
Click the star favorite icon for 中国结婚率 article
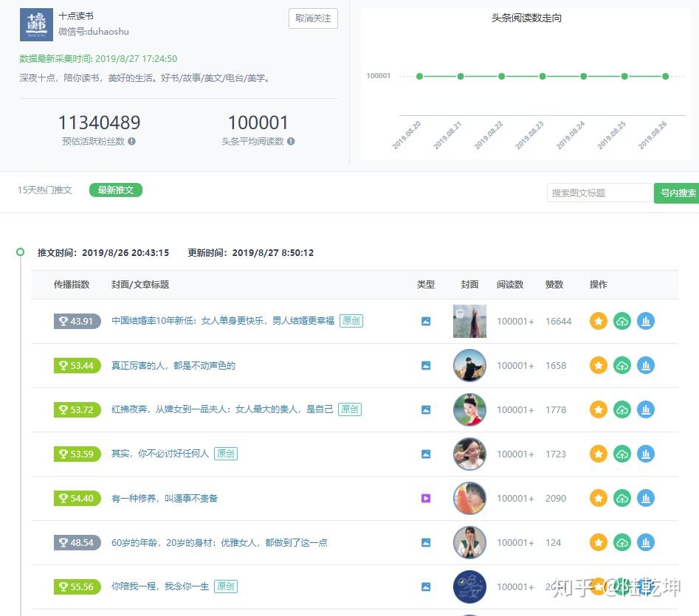tap(599, 321)
